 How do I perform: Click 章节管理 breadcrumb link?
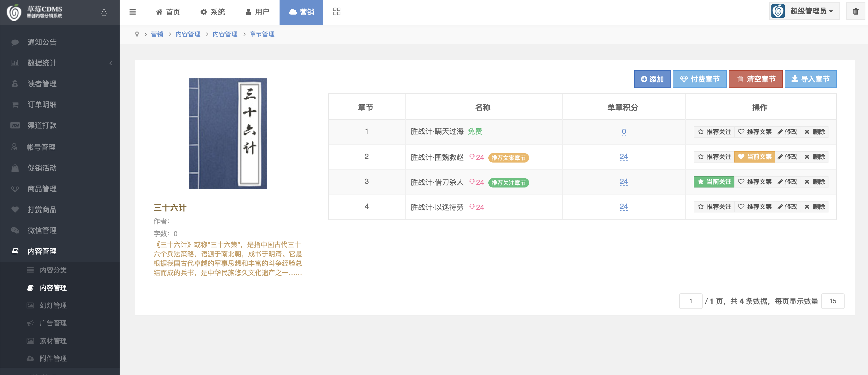pos(262,34)
